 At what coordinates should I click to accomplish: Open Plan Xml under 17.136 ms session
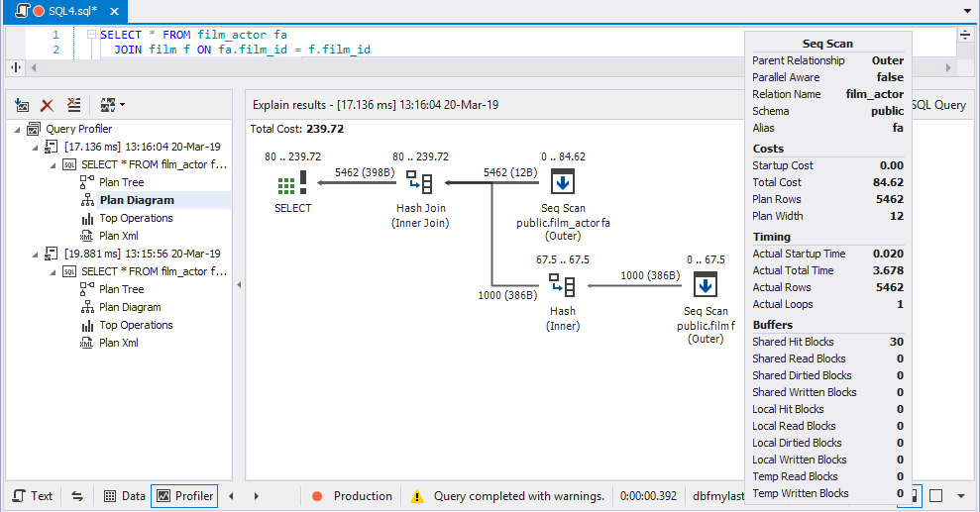(119, 236)
